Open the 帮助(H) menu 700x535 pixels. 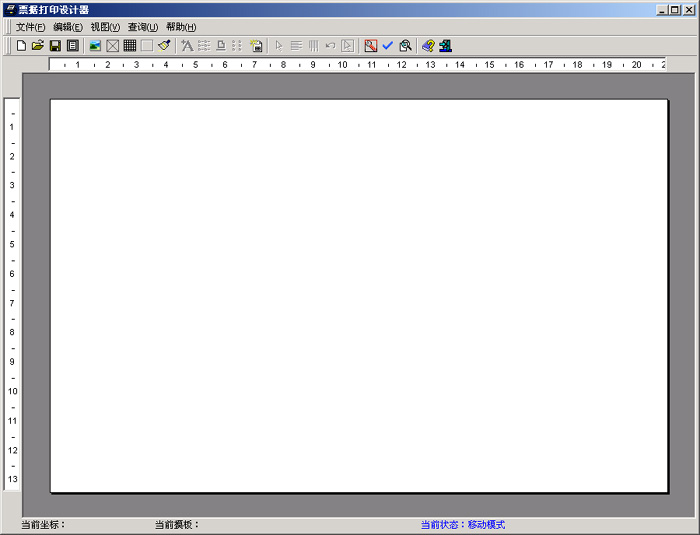[181, 27]
